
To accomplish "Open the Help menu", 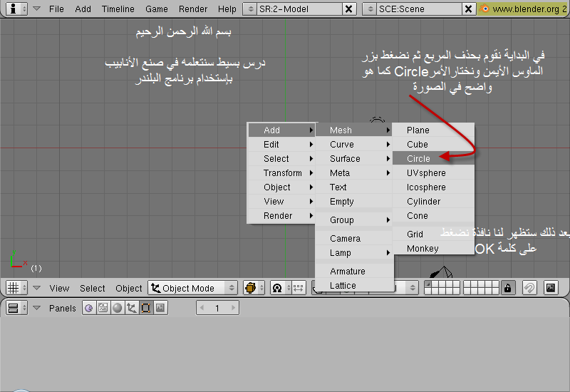I will (x=227, y=9).
